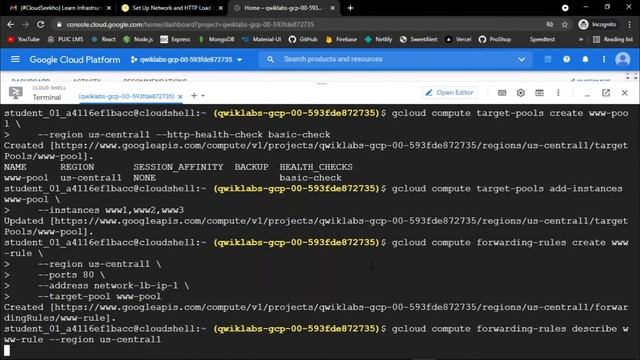
Task: Open the SweetAlert bookmark
Action: [418, 40]
